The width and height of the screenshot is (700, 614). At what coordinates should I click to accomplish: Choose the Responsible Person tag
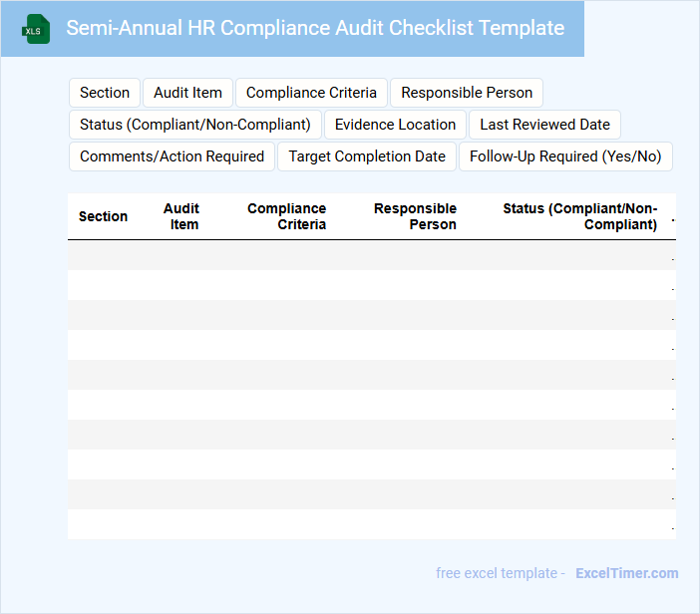click(x=467, y=93)
